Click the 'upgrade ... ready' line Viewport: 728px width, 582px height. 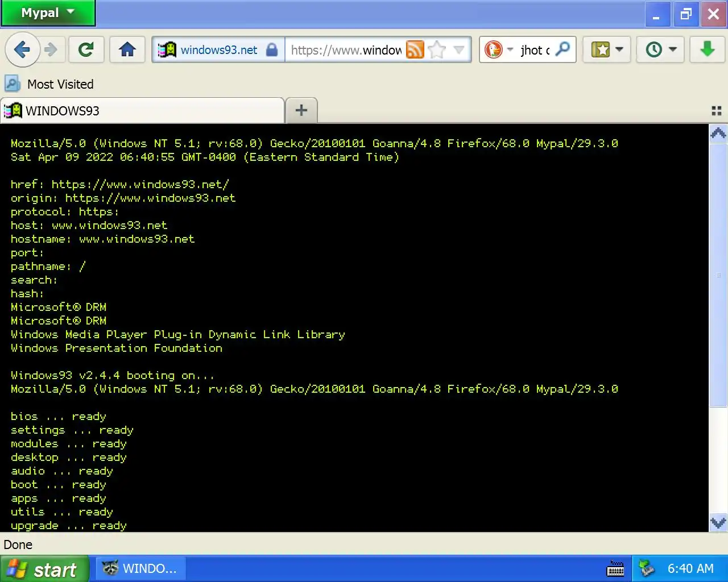[x=69, y=525]
